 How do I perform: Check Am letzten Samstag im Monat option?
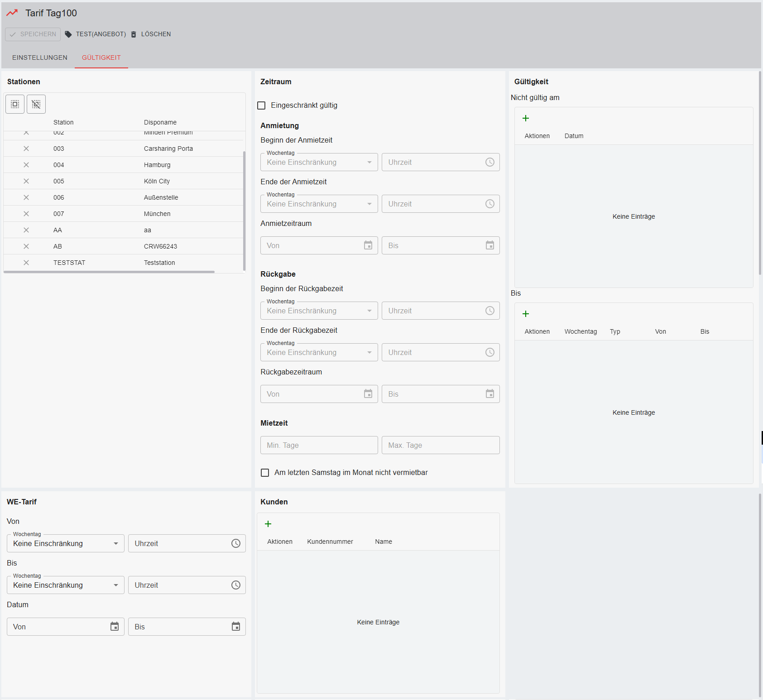tap(265, 473)
